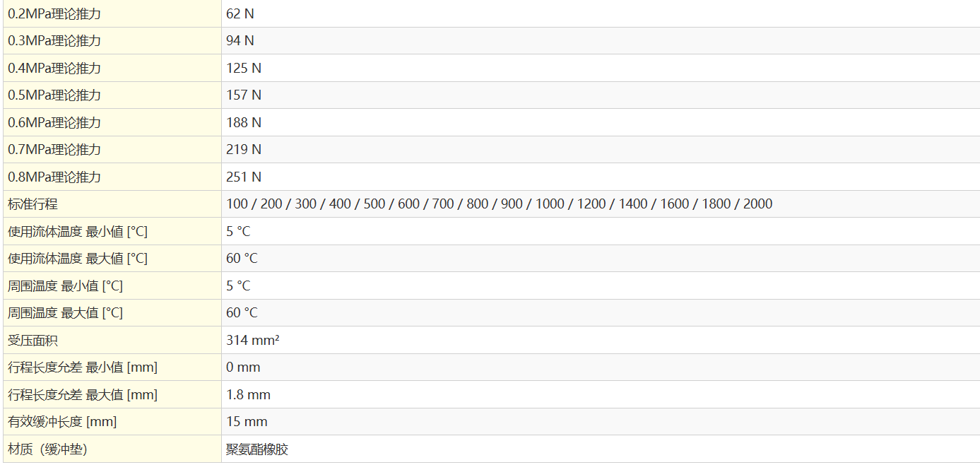
Task: Select the 聚氨酯橡胶 material value
Action: coord(257,449)
